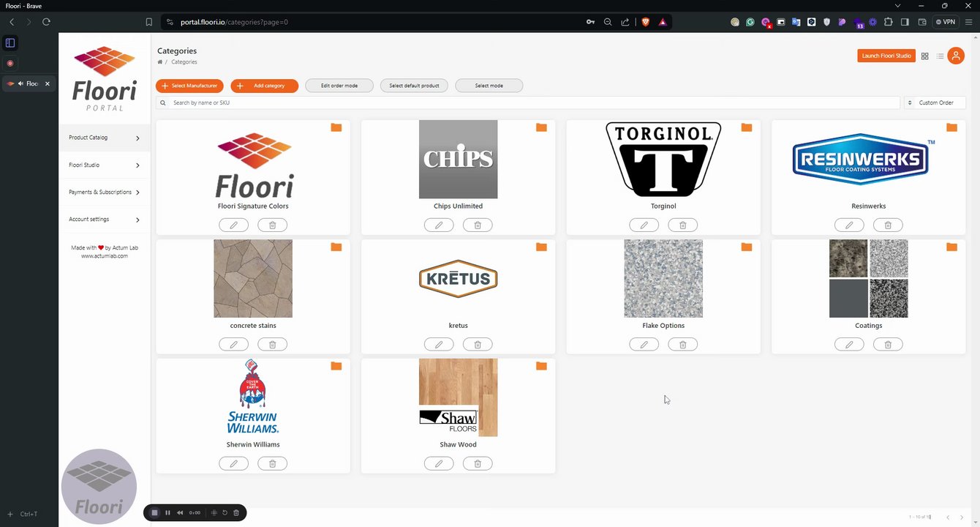This screenshot has width=980, height=527.
Task: Open Brave extensions puzzle icon
Action: click(889, 22)
